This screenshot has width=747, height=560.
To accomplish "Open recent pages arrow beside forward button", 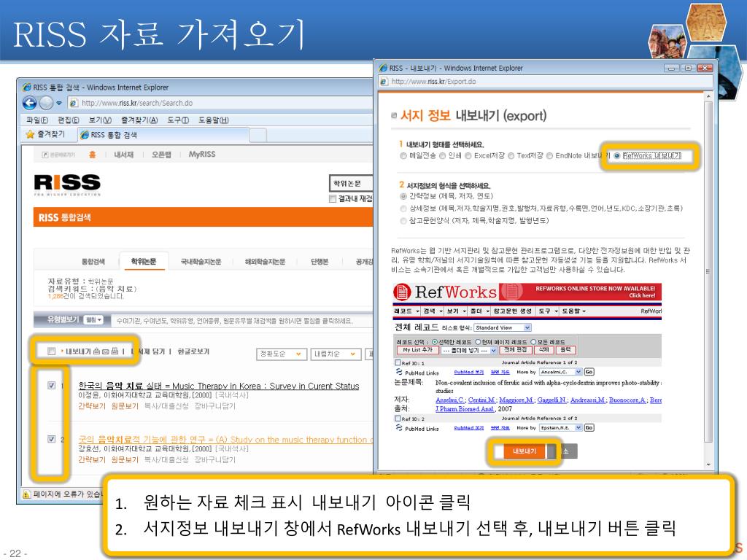I will click(59, 103).
